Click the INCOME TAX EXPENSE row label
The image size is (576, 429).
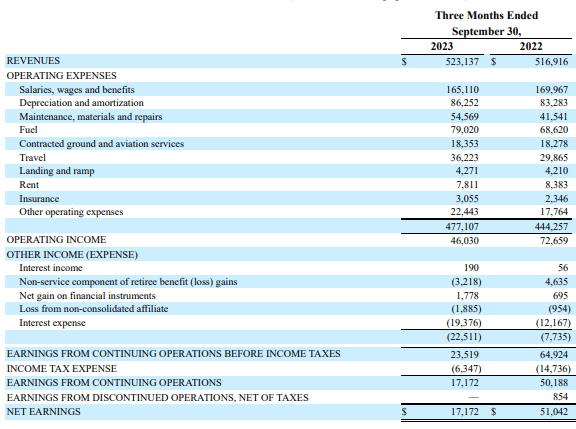pos(62,369)
